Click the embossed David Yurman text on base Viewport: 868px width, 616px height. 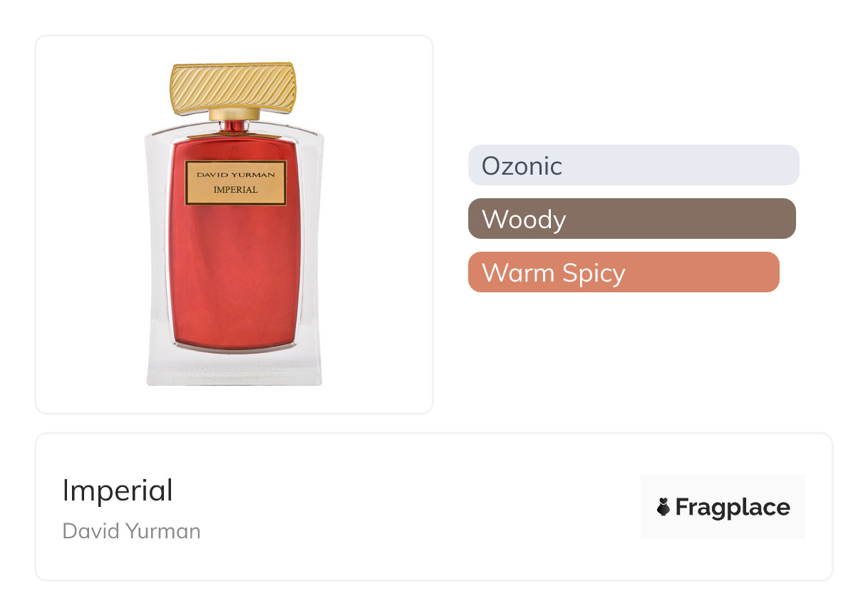234,371
